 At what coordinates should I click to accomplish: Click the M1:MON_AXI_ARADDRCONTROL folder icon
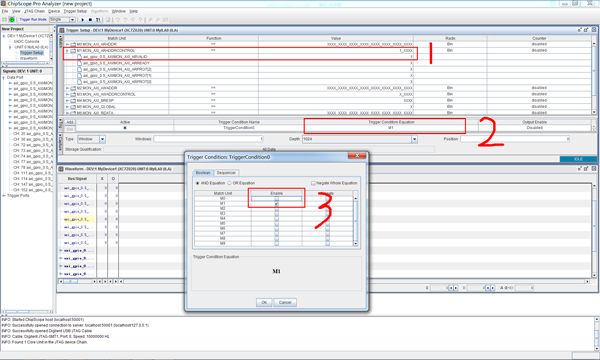[x=73, y=50]
